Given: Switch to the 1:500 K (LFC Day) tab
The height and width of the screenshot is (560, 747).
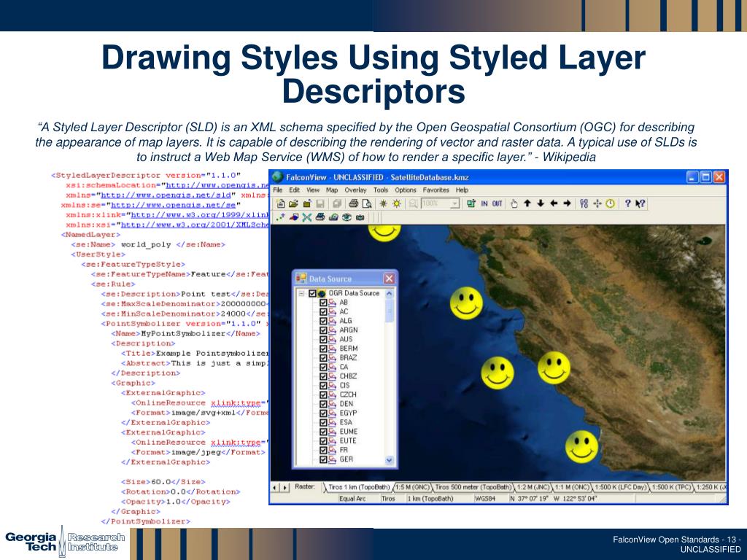Looking at the screenshot, I should [621, 487].
